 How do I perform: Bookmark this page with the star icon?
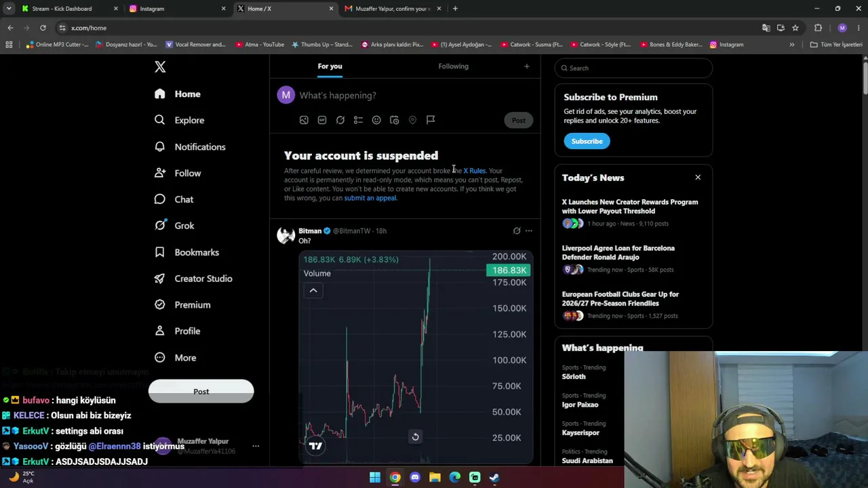coord(795,28)
